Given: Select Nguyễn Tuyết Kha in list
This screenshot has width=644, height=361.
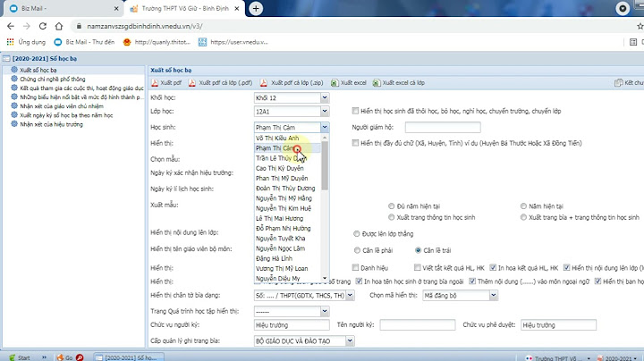Looking at the screenshot, I should click(x=287, y=239).
